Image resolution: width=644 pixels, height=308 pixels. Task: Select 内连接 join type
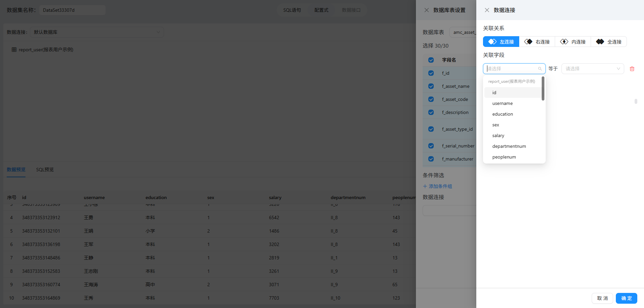click(573, 42)
